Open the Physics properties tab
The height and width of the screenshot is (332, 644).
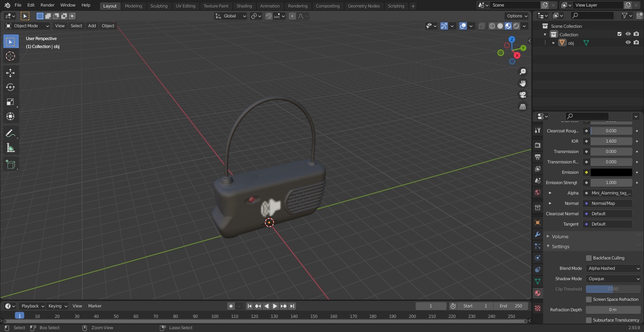pyautogui.click(x=537, y=258)
